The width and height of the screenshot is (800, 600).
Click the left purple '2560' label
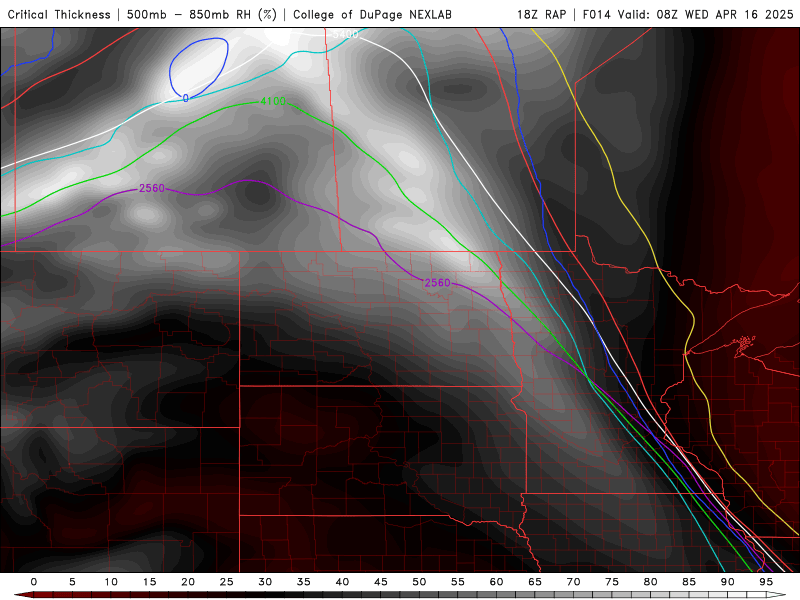pos(152,188)
